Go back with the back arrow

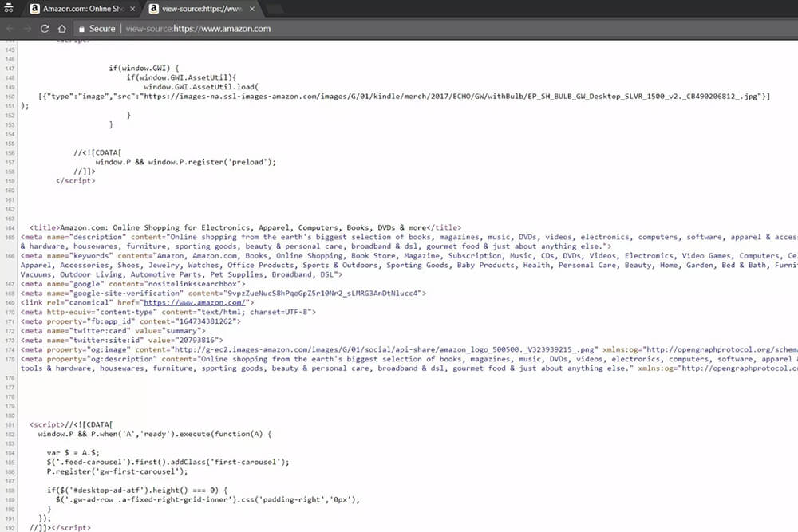coord(10,29)
